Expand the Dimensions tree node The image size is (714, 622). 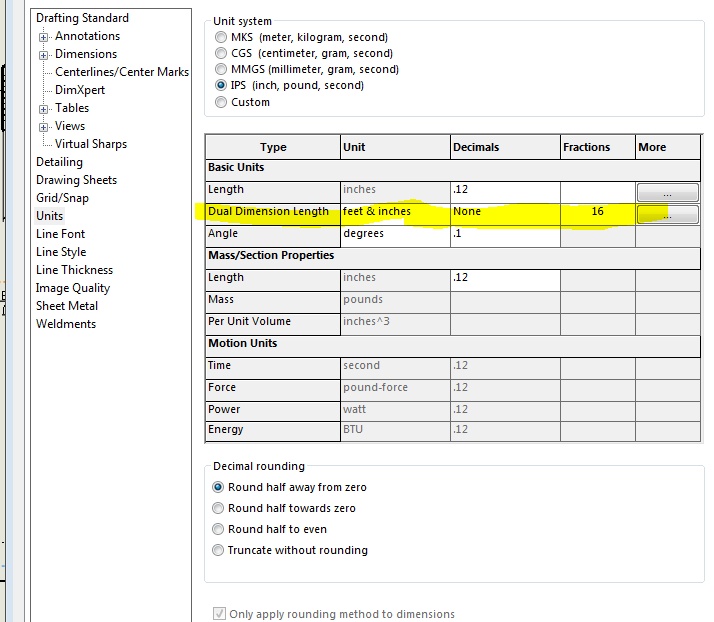coord(43,55)
